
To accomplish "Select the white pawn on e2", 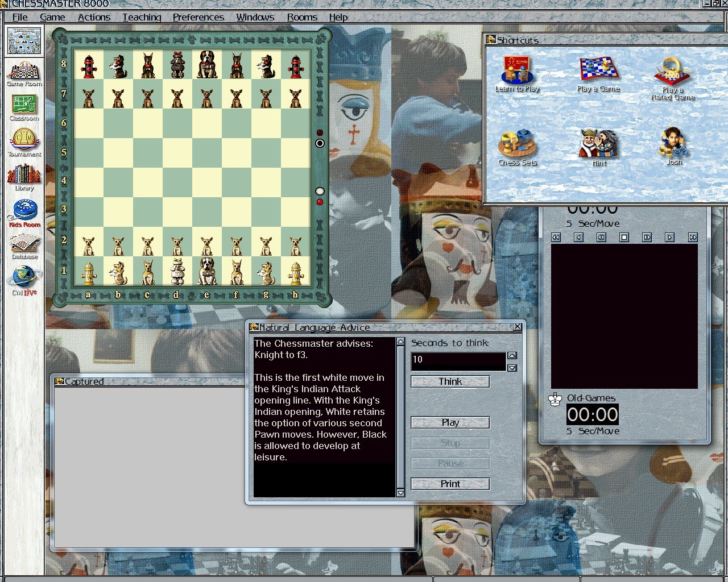I will [x=206, y=246].
